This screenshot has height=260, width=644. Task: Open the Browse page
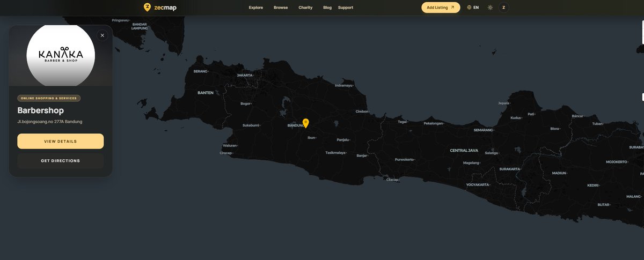click(281, 8)
